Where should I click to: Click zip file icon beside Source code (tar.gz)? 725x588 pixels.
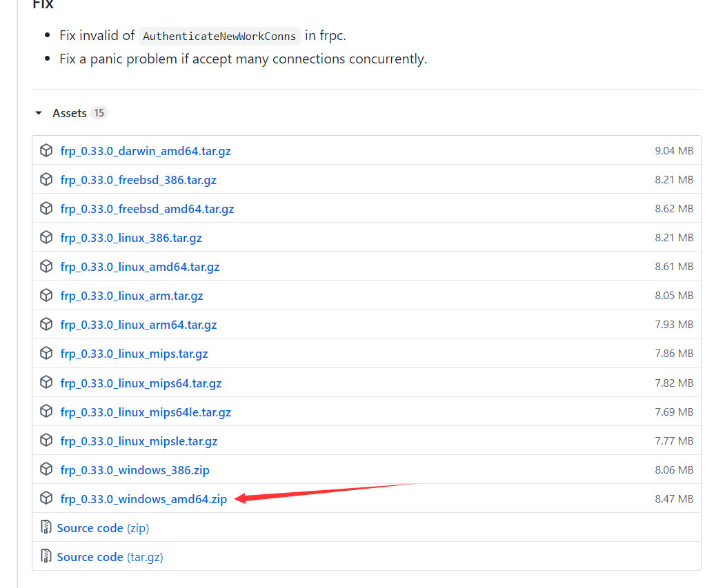point(46,556)
